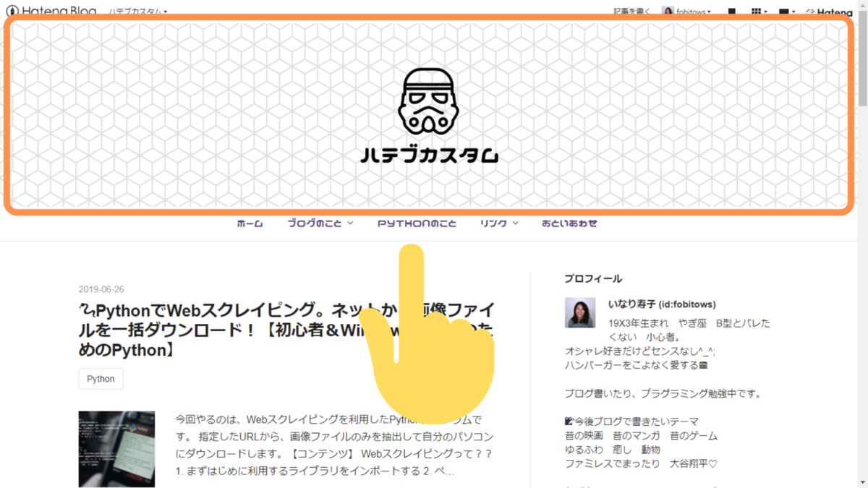
Task: Click the Python category tag button
Action: coord(101,379)
